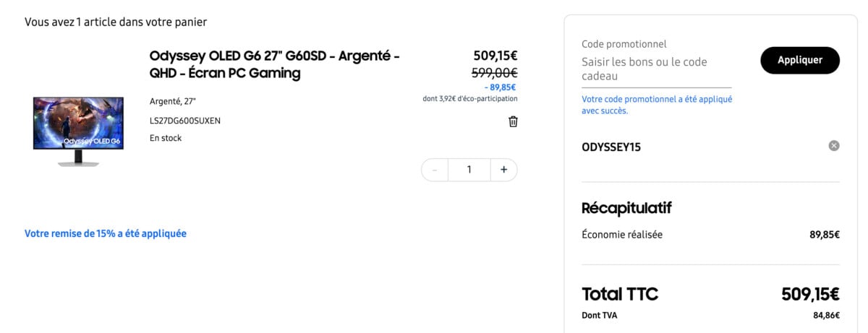This screenshot has height=333, width=868.
Task: Decrease quantity with the minus button
Action: (435, 170)
